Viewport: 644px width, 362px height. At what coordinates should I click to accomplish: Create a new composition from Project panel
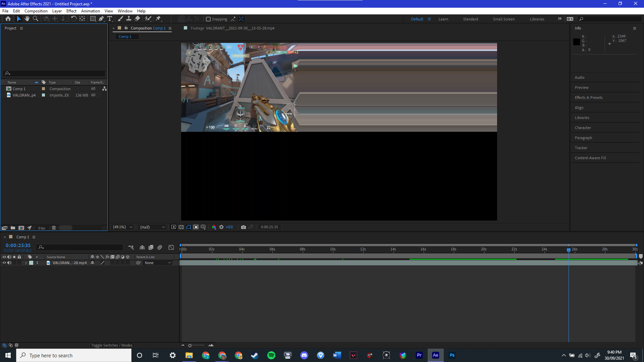[21, 228]
